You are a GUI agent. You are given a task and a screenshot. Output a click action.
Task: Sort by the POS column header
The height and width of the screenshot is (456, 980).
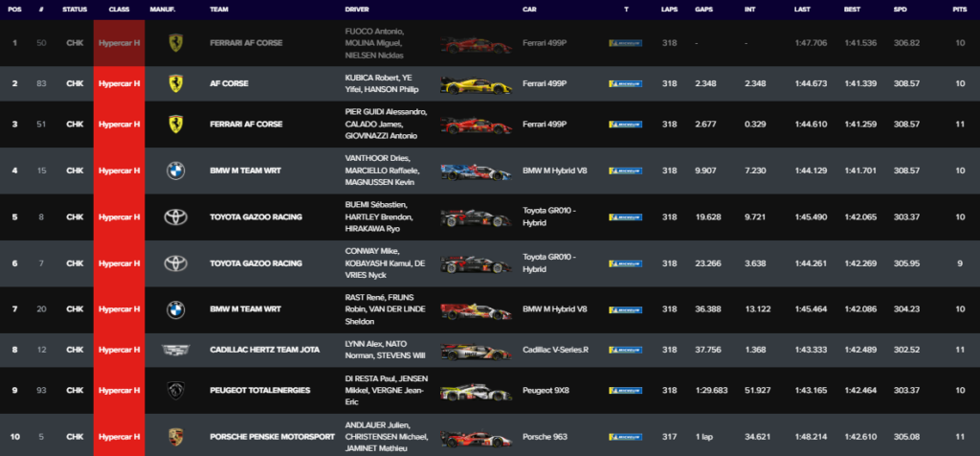(x=14, y=10)
